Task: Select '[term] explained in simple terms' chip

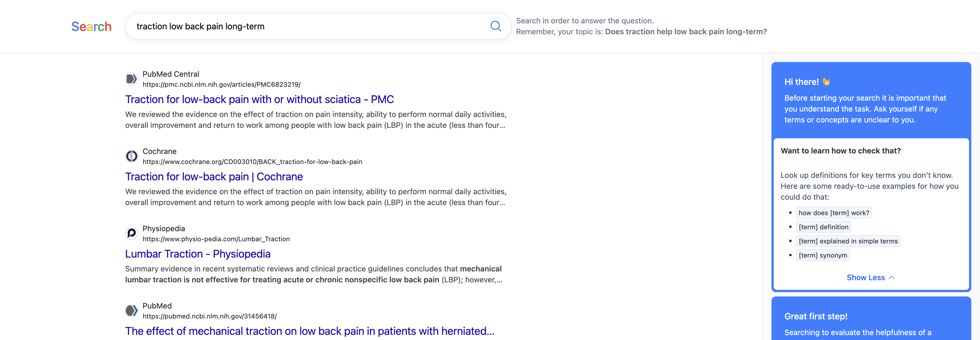Action: coord(848,241)
